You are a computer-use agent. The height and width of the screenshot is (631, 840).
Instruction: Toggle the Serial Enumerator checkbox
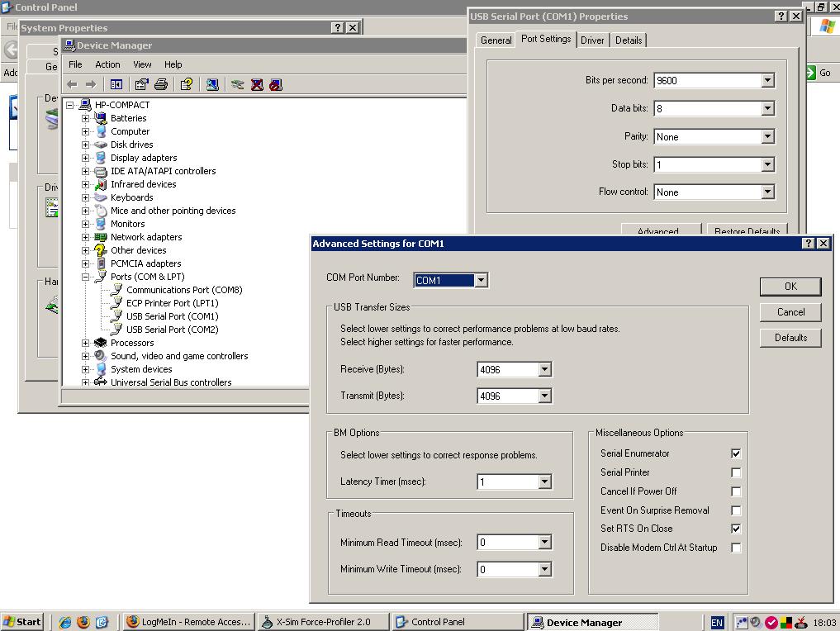pos(736,453)
